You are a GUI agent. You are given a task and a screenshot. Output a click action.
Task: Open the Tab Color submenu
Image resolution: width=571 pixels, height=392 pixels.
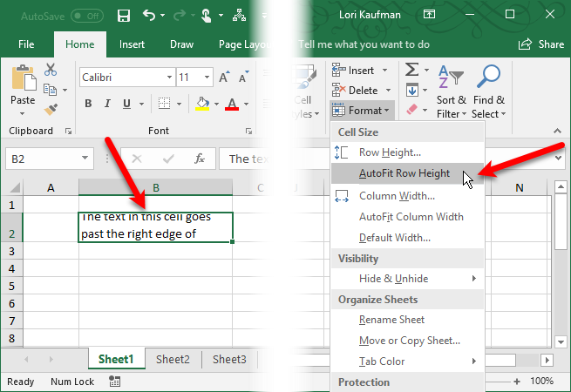point(407,362)
